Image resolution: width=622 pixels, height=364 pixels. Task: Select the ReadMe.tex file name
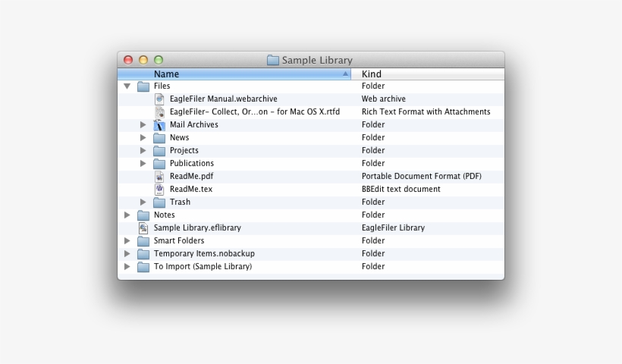[x=191, y=189]
